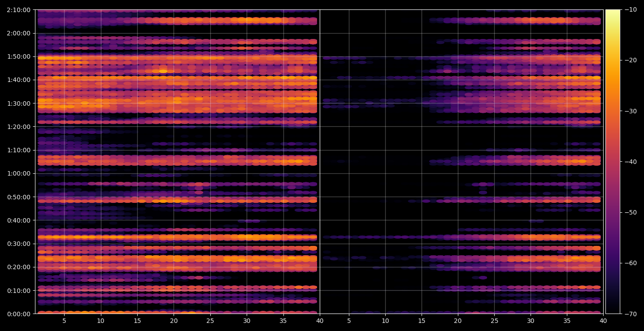Click the 2:00:00 y-axis tick label
Screen dimensions: 644x331
point(18,33)
